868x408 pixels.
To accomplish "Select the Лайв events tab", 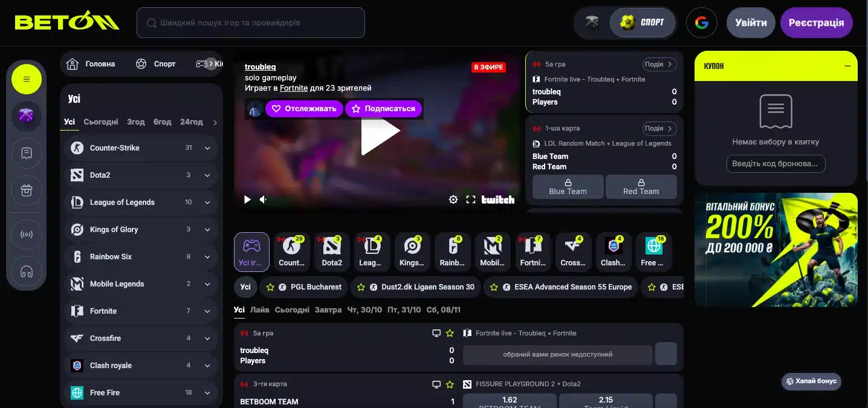I will pyautogui.click(x=259, y=309).
